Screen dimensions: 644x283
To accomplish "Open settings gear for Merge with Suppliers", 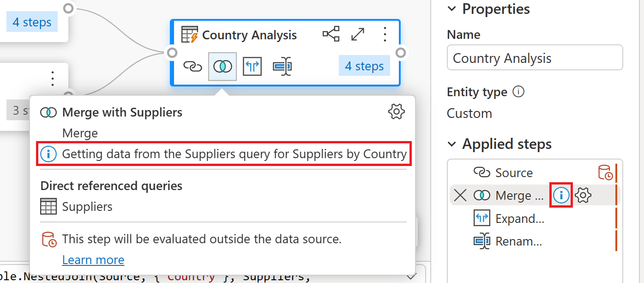I will (x=396, y=111).
